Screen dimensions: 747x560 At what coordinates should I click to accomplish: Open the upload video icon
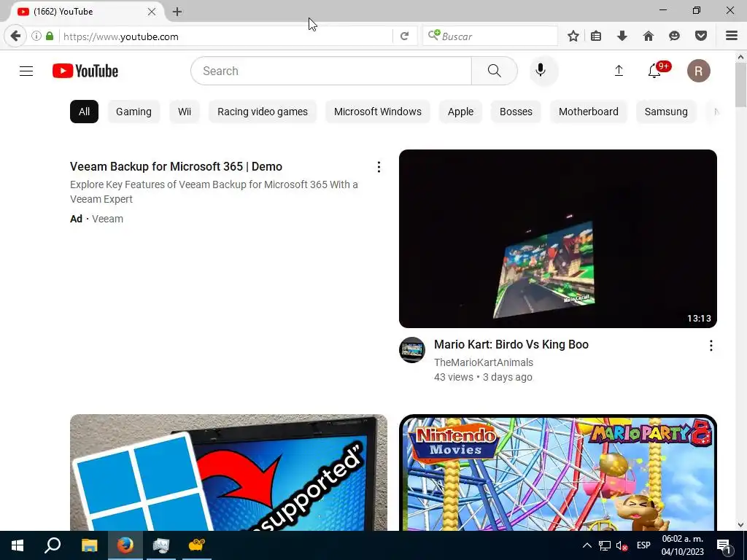619,71
